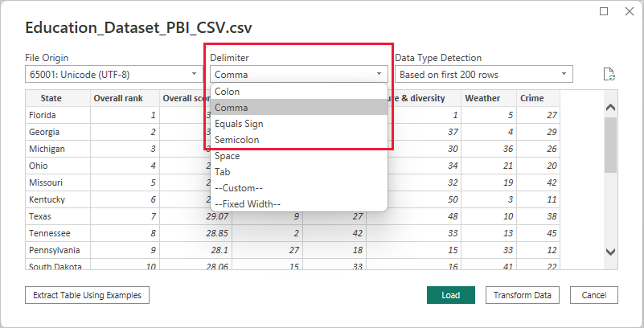
Task: Open the File Origin dropdown
Action: point(114,74)
